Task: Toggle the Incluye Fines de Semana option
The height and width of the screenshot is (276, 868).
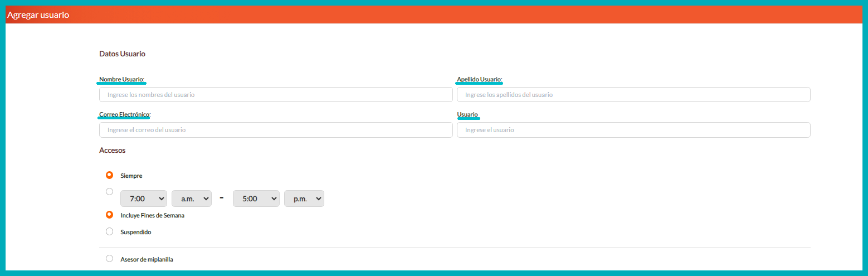Action: (x=109, y=215)
